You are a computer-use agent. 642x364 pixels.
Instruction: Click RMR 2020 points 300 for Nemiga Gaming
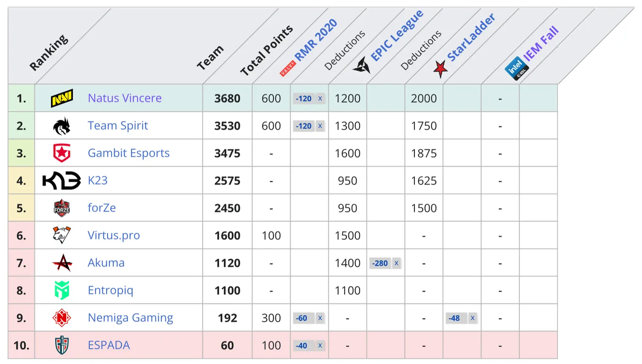271,317
